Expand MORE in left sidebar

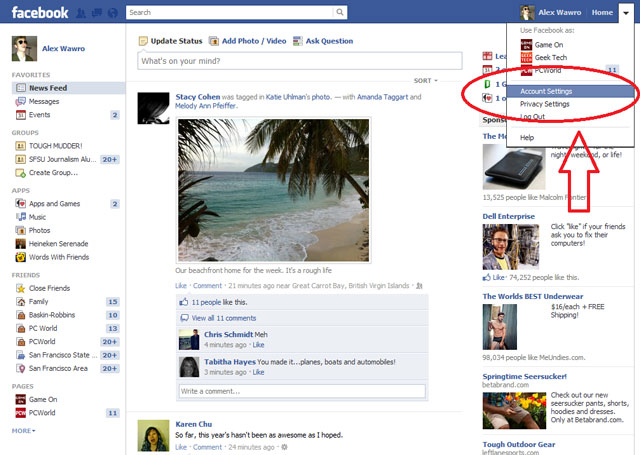[x=24, y=431]
